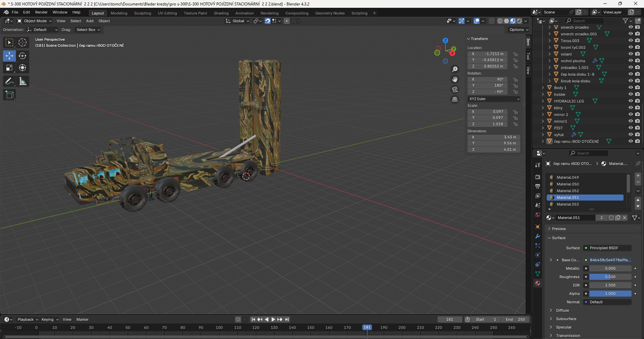
Task: Toggle the camera view icon
Action: click(x=455, y=89)
